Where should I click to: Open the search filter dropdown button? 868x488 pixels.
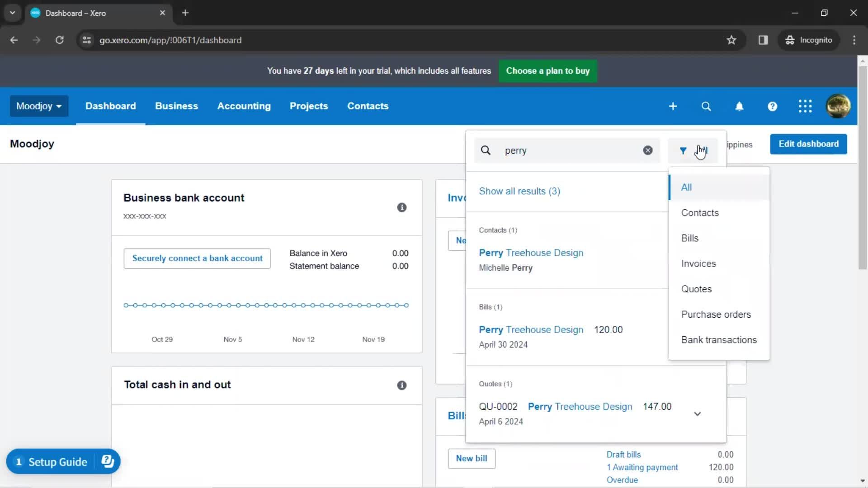tap(693, 150)
